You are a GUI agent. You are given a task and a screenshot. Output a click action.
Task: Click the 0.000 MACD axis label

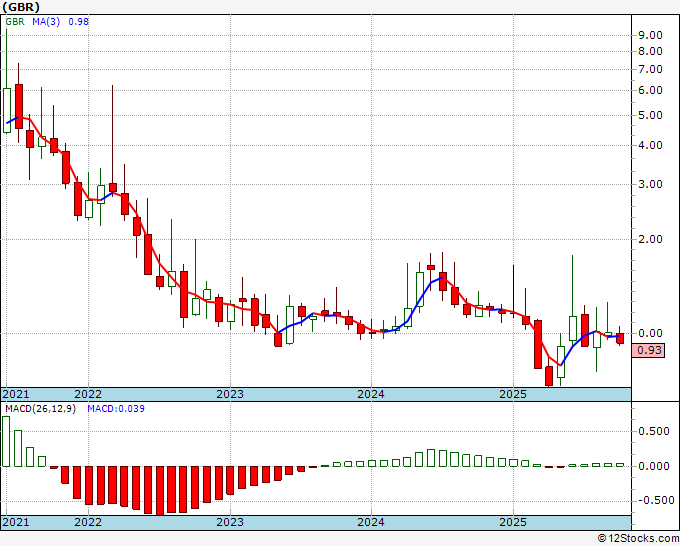pos(654,466)
